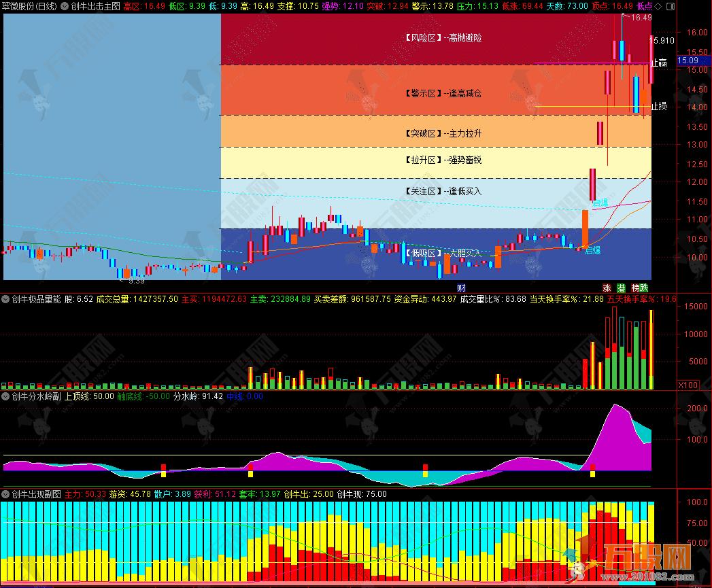Click the green 港 tag below the chart
The width and height of the screenshot is (712, 588).
tap(621, 288)
